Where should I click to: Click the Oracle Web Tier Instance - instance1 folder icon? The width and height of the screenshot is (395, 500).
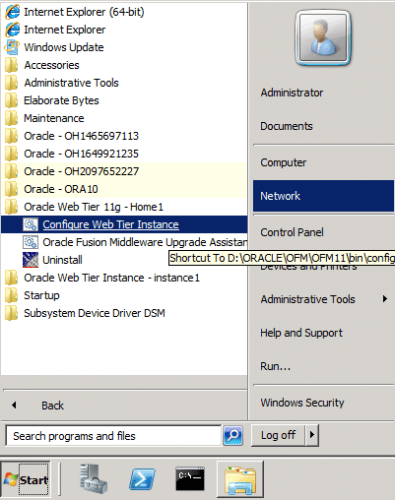pyautogui.click(x=12, y=278)
